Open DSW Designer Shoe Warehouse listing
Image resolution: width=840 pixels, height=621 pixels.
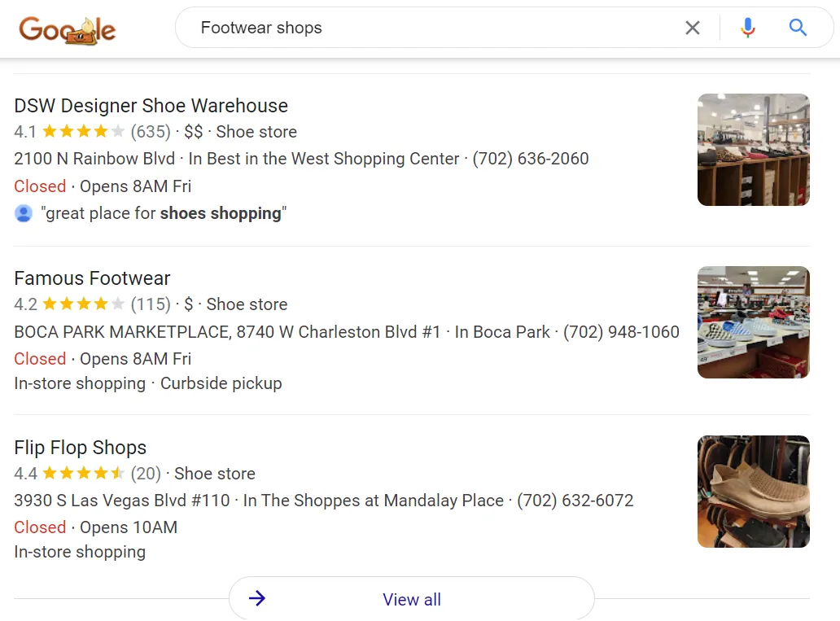151,106
